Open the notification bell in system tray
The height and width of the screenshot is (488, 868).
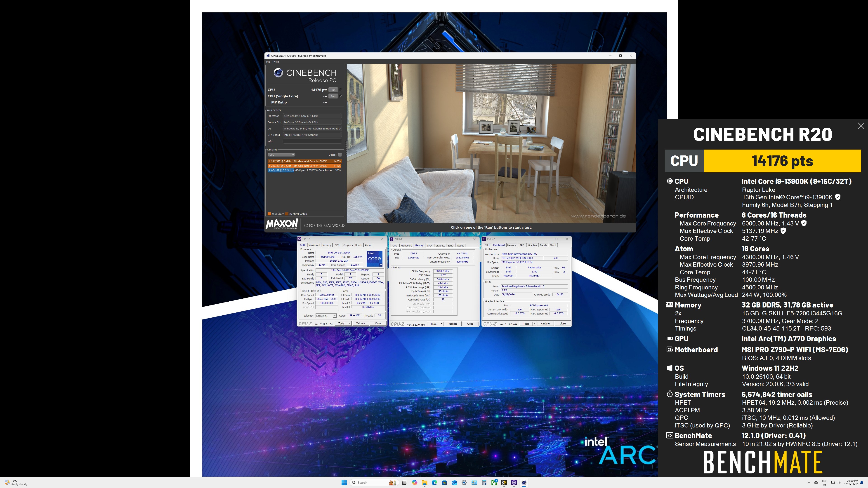[862, 483]
